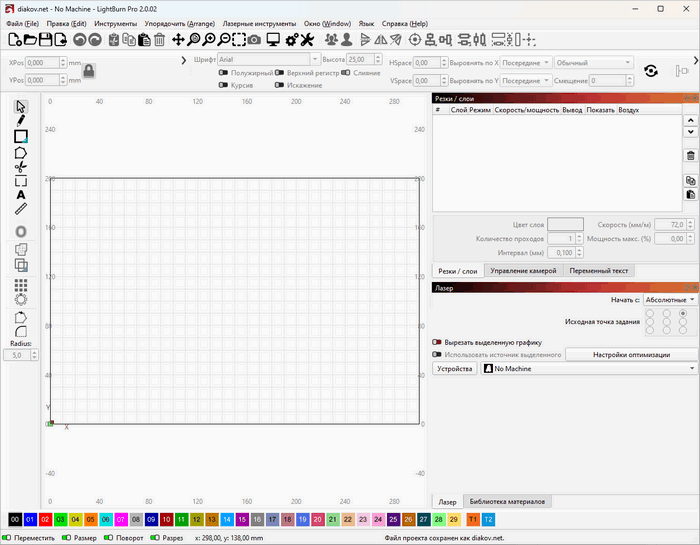Toggle the Полужирный (bold) switch

coord(224,73)
